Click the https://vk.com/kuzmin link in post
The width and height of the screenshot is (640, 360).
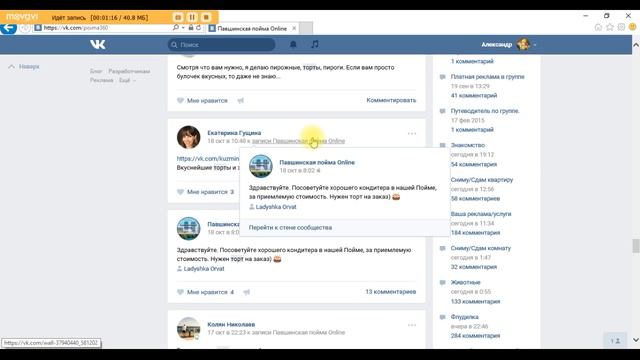208,158
